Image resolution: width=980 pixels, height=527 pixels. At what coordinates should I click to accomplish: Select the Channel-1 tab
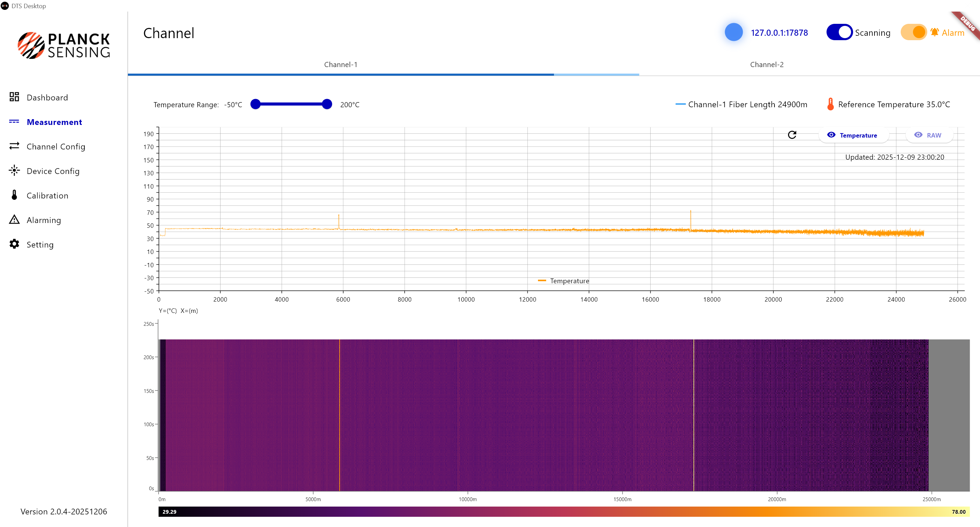(x=341, y=65)
